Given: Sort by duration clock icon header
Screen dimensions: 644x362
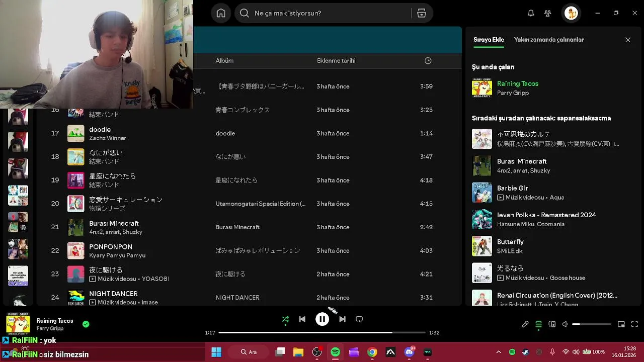Looking at the screenshot, I should [428, 61].
